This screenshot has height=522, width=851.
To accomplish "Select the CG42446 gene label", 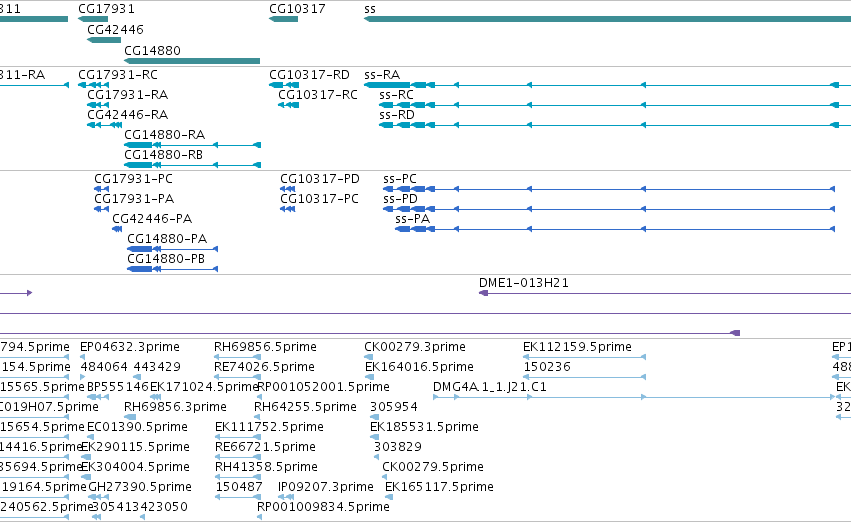I will pos(115,29).
